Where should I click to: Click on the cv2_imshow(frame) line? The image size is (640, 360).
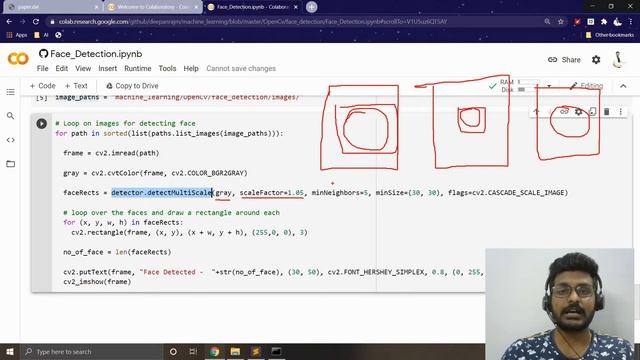pyautogui.click(x=97, y=282)
